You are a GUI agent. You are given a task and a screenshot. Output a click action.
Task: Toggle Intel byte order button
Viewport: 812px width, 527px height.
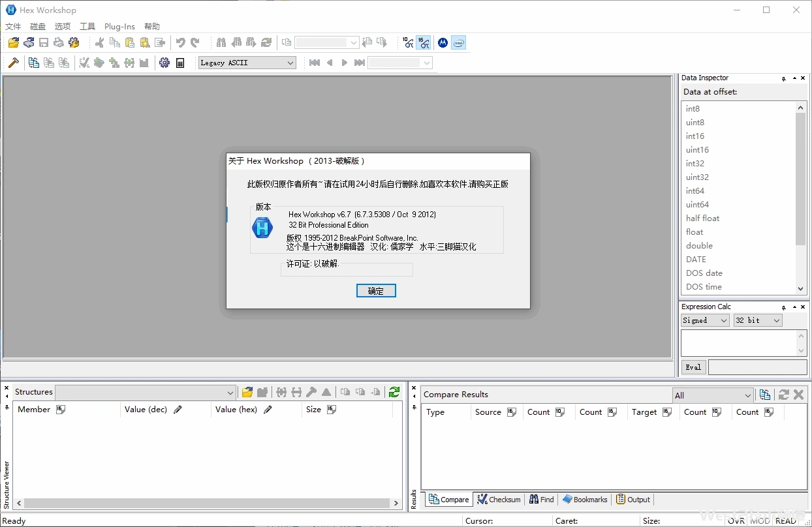click(x=458, y=43)
